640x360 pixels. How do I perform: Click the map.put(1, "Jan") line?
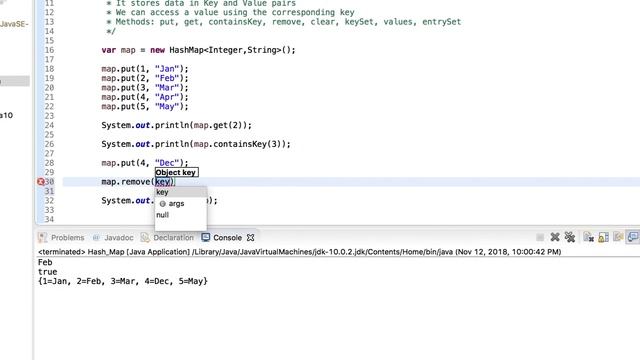pyautogui.click(x=145, y=69)
